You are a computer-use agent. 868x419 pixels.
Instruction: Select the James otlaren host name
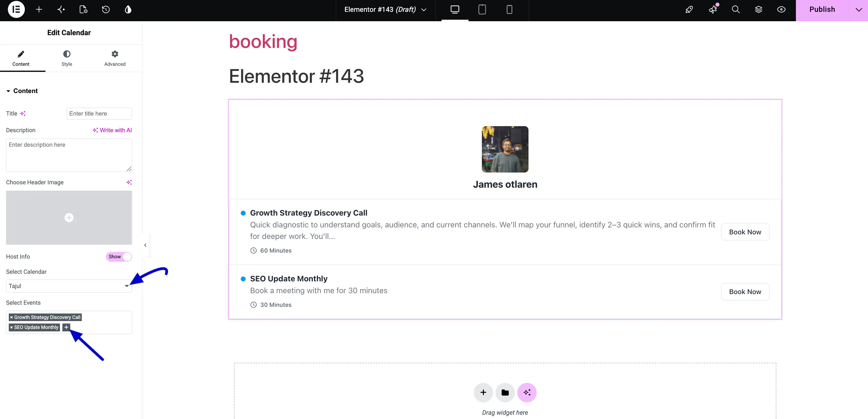[505, 185]
